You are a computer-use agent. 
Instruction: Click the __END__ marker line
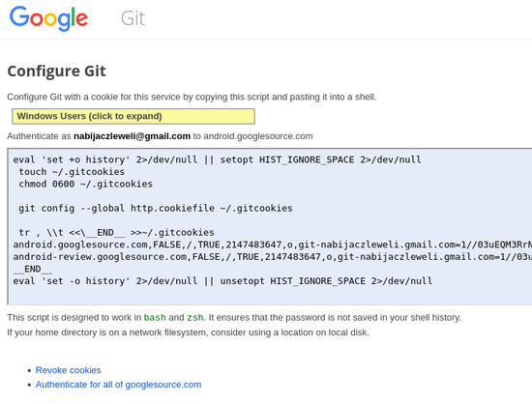click(33, 269)
